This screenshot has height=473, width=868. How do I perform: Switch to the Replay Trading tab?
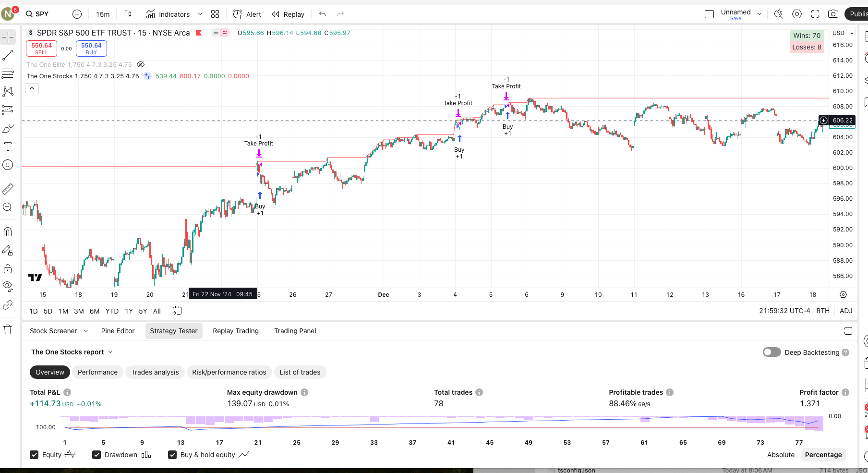coord(236,331)
